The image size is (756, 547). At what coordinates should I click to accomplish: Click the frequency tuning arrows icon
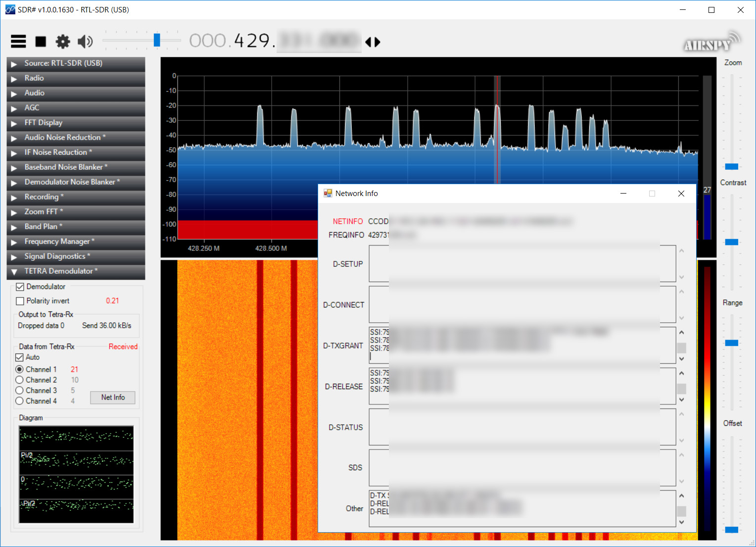coord(373,42)
